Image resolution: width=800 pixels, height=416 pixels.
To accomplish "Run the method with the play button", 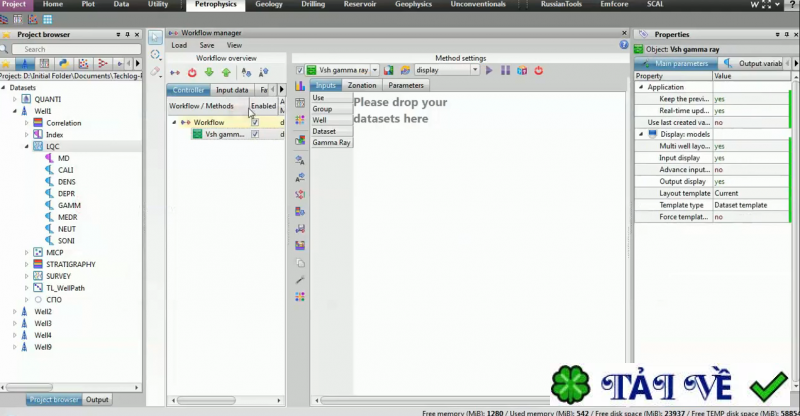I will coord(489,70).
